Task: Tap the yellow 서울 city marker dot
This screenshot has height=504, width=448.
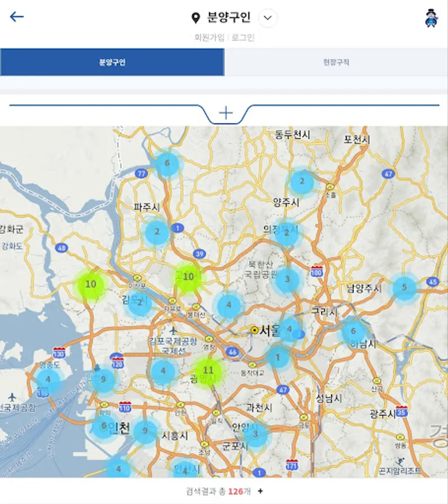Action: click(255, 330)
